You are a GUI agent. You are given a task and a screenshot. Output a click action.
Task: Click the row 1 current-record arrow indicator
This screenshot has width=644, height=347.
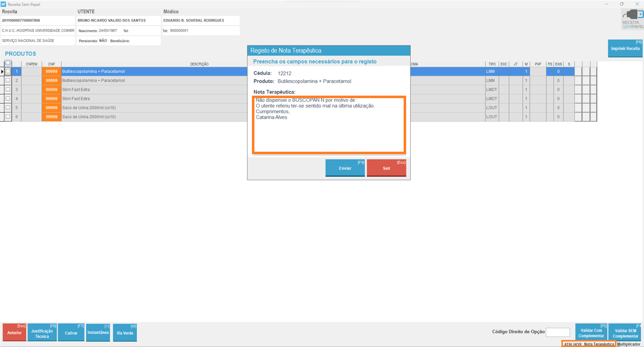(2, 72)
